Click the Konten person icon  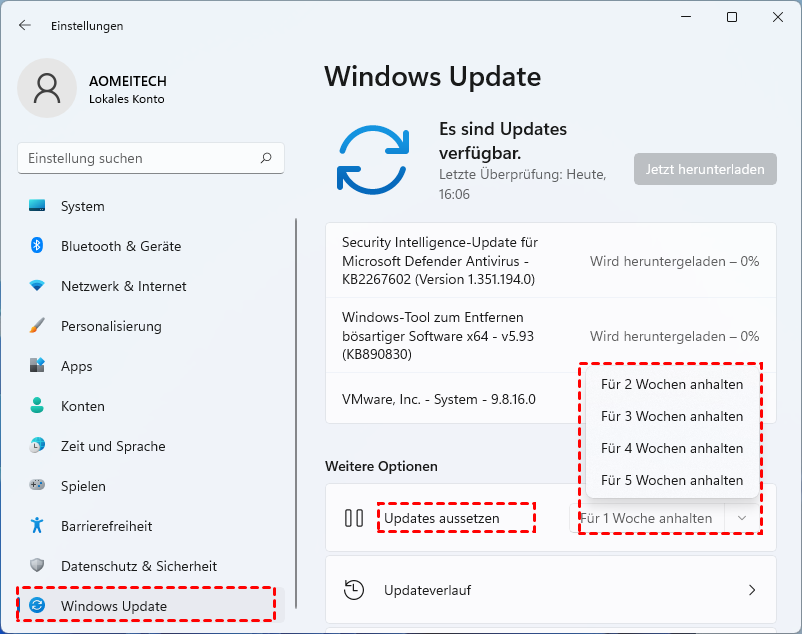37,405
